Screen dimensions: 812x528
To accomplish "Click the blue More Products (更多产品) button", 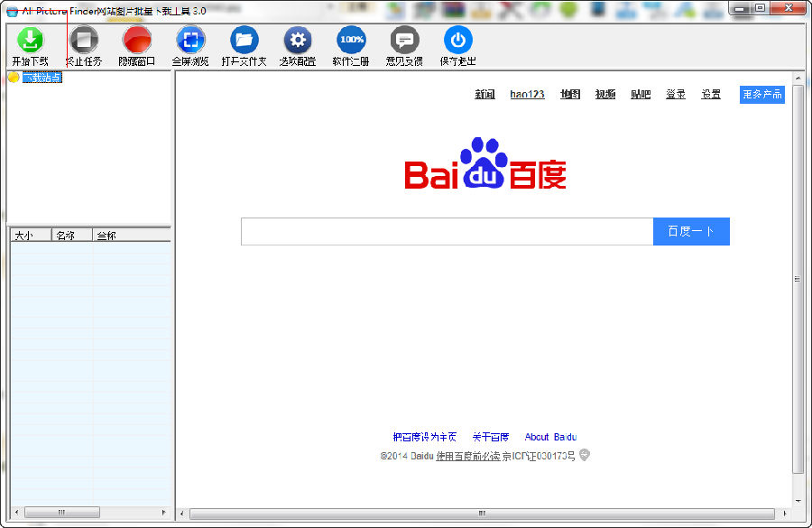I will pos(762,94).
